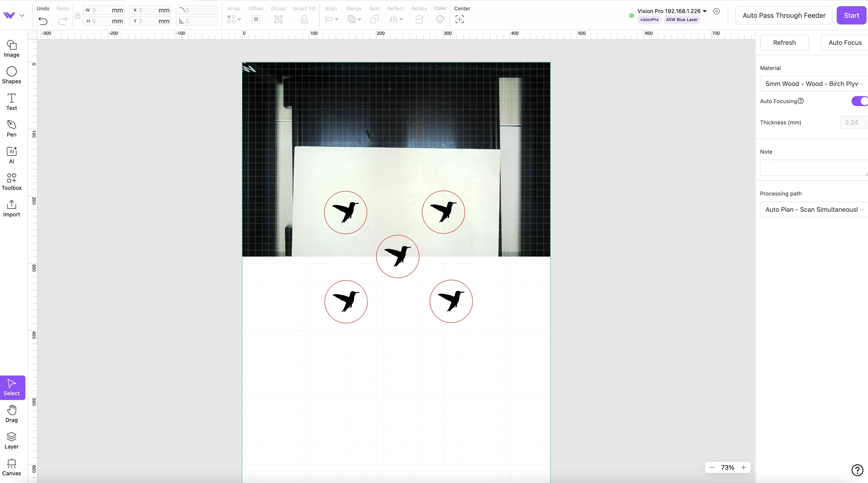The image size is (868, 483).
Task: Open the Image tool in sidebar
Action: [11, 48]
